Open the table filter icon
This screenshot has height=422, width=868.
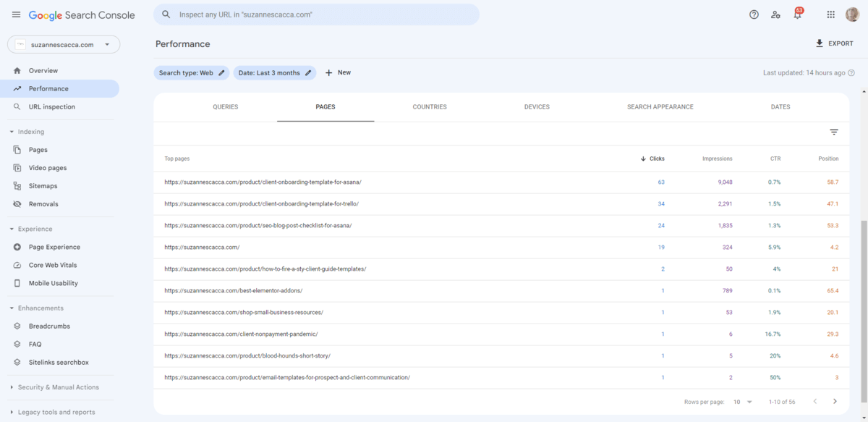tap(833, 132)
